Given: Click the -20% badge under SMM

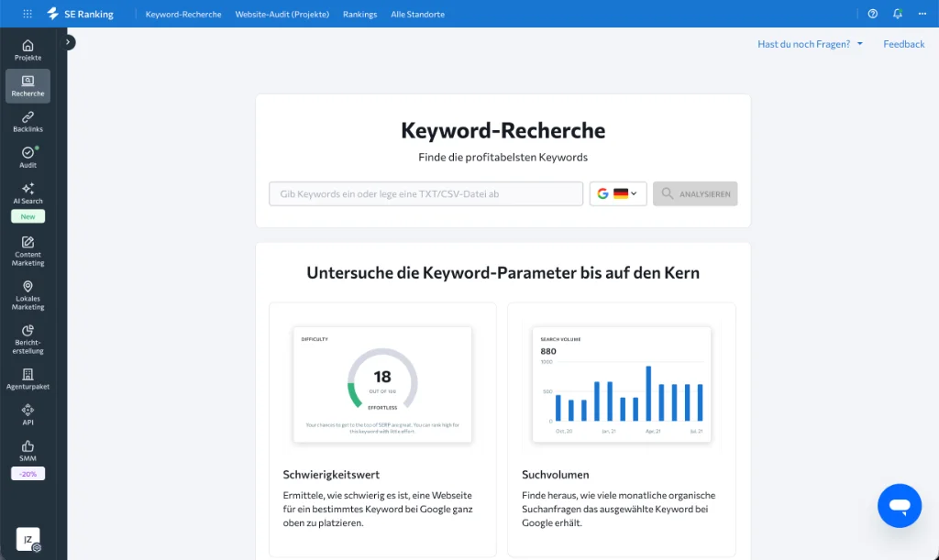Looking at the screenshot, I should coord(28,474).
